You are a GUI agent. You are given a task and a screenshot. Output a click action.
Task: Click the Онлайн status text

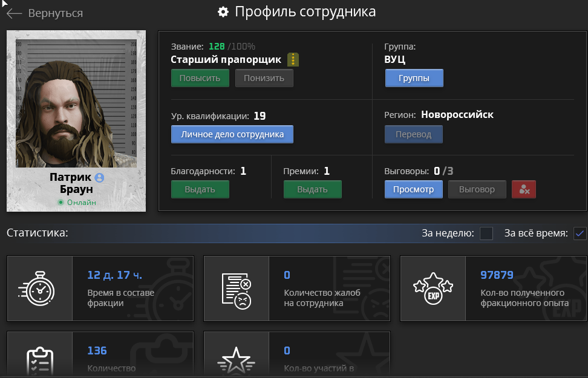[x=82, y=203]
